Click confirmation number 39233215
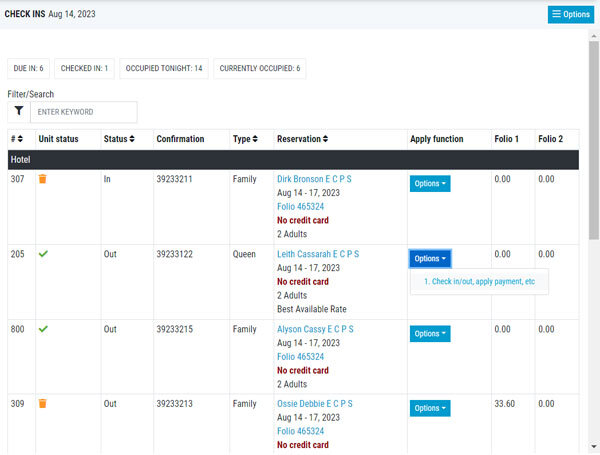The width and height of the screenshot is (600, 455). coord(174,329)
